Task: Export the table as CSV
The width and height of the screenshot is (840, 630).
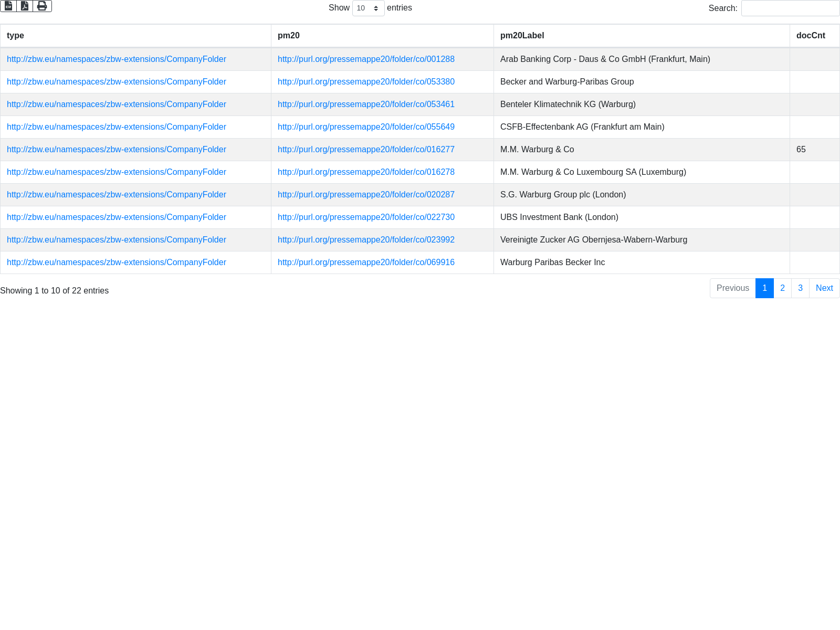Action: click(x=8, y=6)
